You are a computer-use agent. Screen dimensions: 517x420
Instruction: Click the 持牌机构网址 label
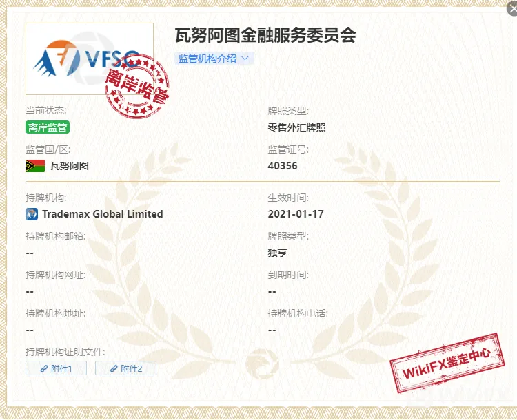click(55, 275)
